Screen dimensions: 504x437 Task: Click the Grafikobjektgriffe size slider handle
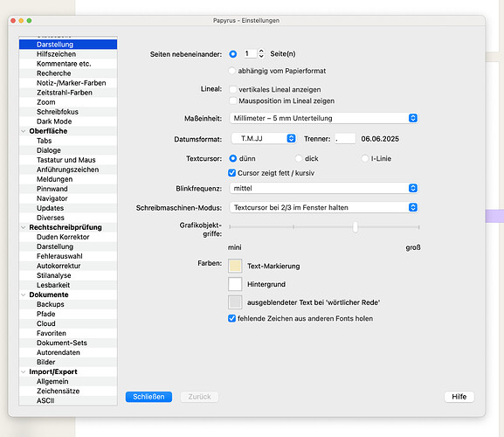pos(356,227)
